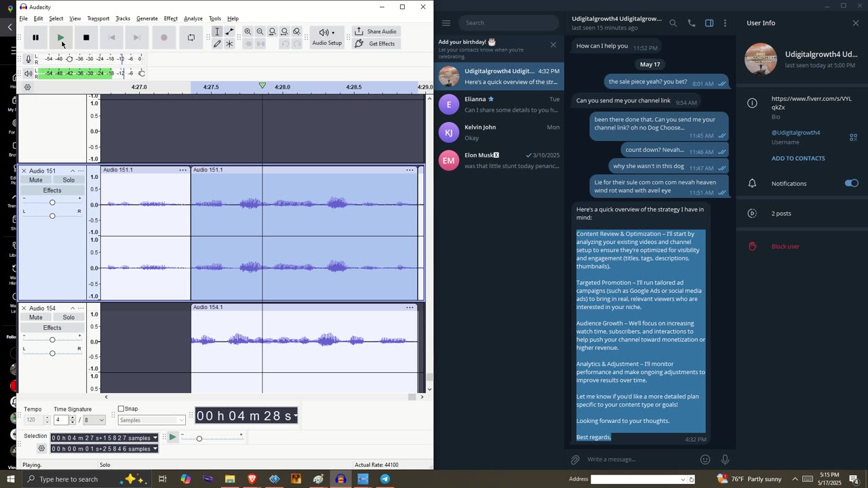868x488 pixels.
Task: Open the time display format dropdown
Action: (296, 415)
